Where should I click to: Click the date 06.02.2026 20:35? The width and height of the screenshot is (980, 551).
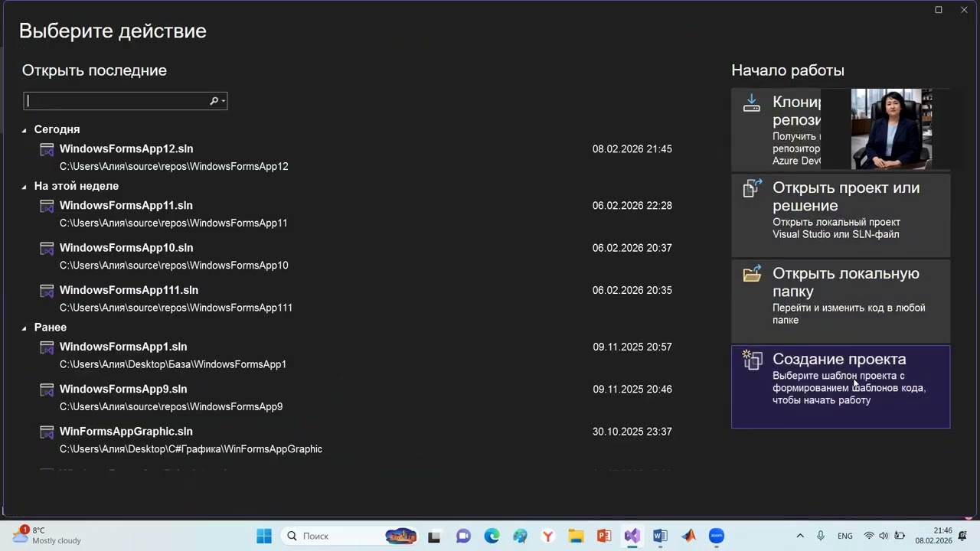tap(632, 291)
